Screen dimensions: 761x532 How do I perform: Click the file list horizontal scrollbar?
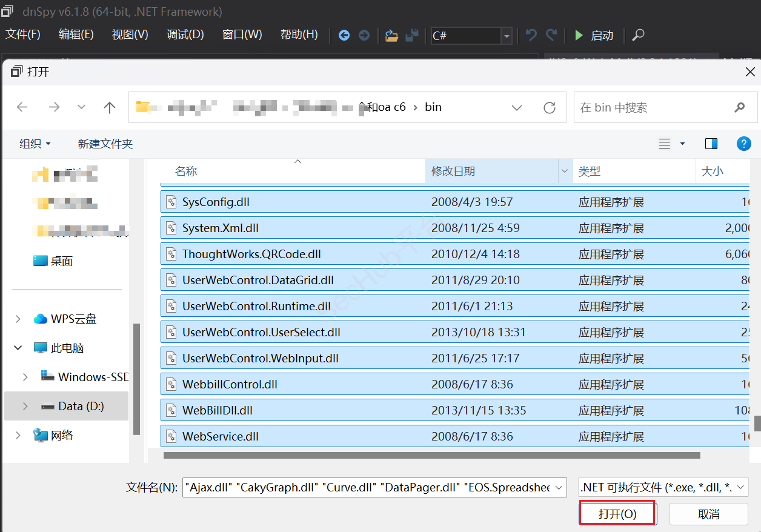(432, 454)
